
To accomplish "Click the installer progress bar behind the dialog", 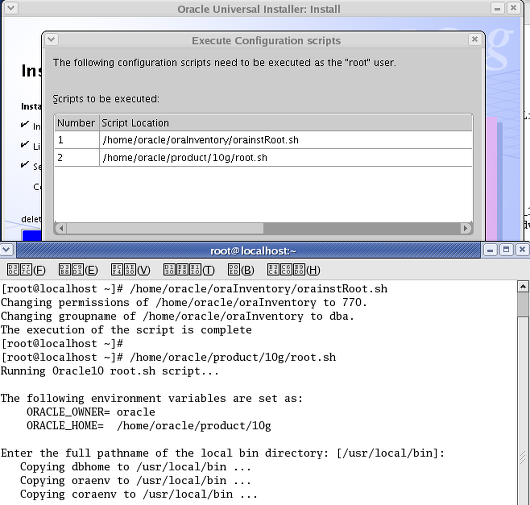I will click(x=31, y=235).
